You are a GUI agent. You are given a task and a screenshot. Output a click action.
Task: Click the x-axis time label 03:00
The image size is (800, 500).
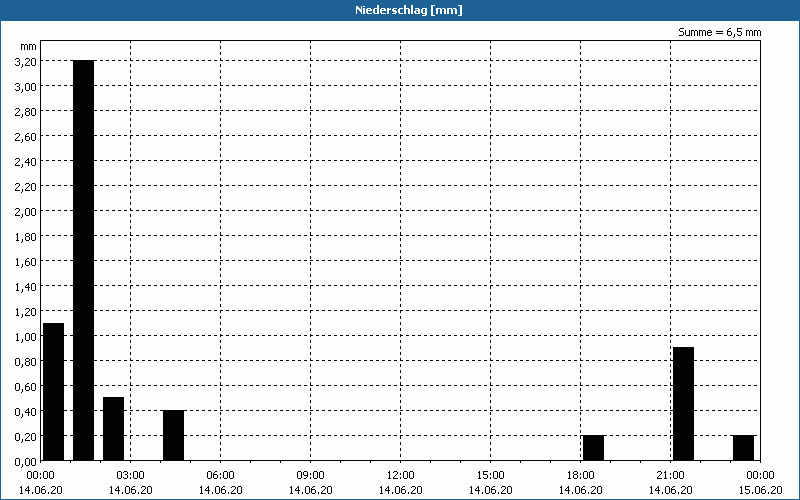point(131,476)
